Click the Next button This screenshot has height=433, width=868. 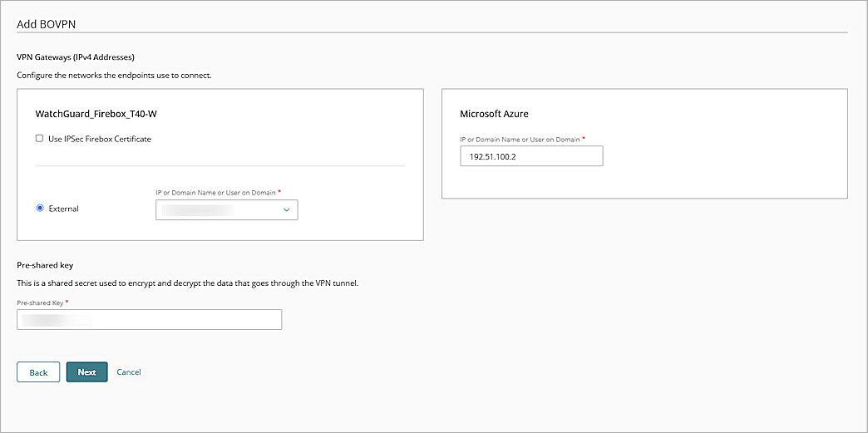click(x=87, y=372)
